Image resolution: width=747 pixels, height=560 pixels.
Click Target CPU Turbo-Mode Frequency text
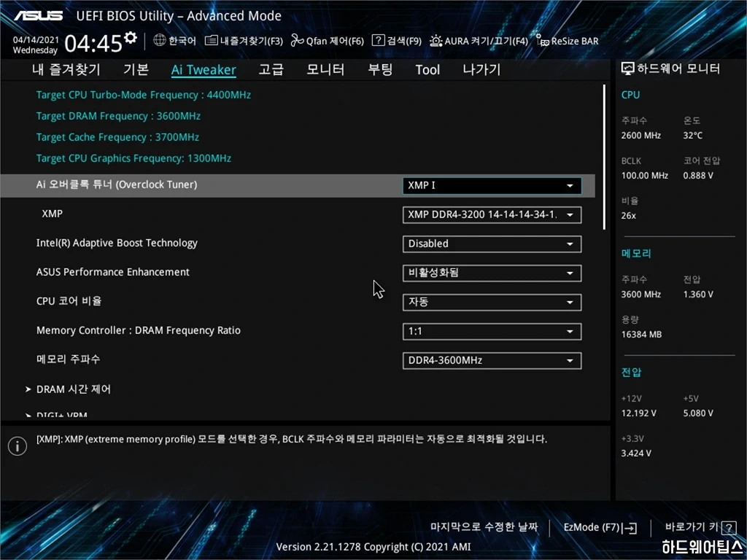(144, 95)
